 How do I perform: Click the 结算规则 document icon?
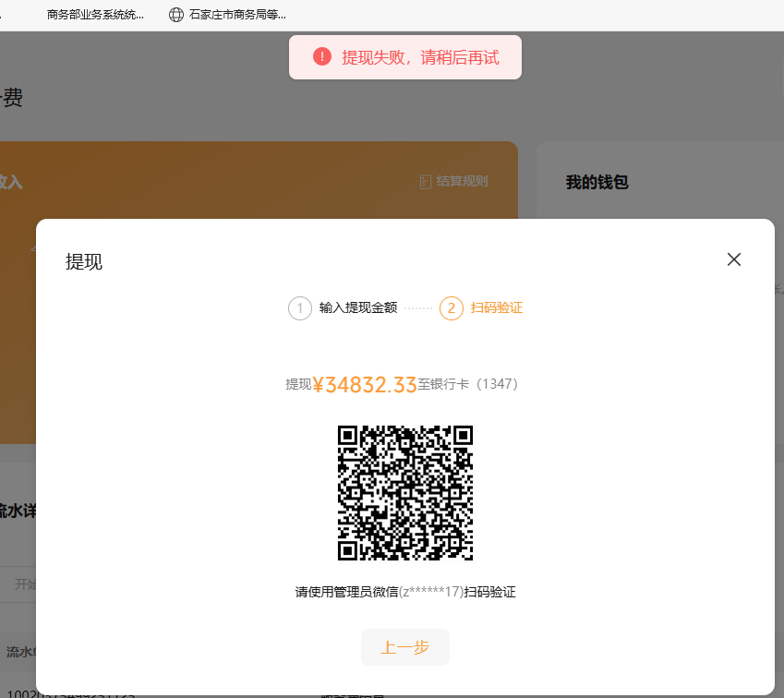pyautogui.click(x=425, y=182)
